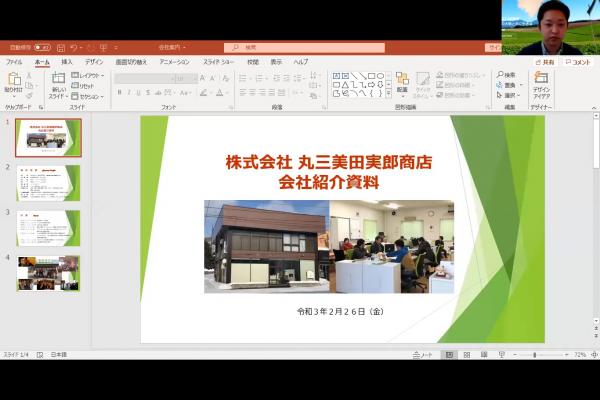Click the Format Painter brush icon
Screen dimensions: 600x400
(29, 95)
